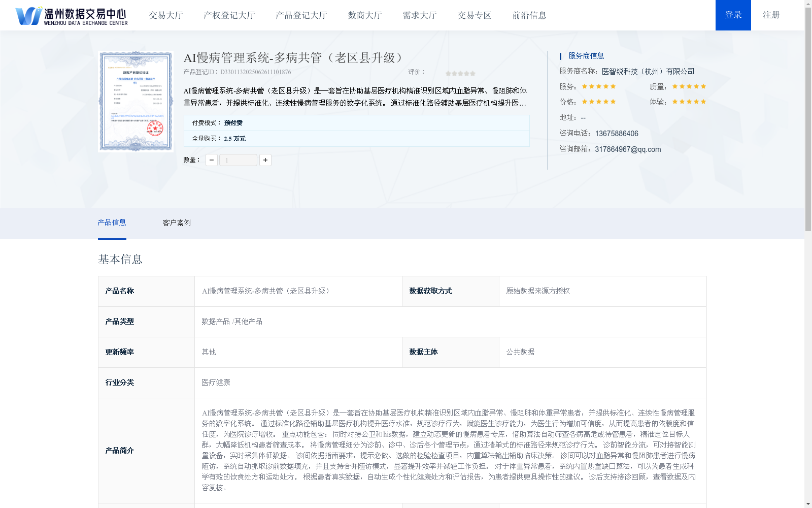This screenshot has height=508, width=812.
Task: Click the phone number 13675886406
Action: click(x=617, y=134)
